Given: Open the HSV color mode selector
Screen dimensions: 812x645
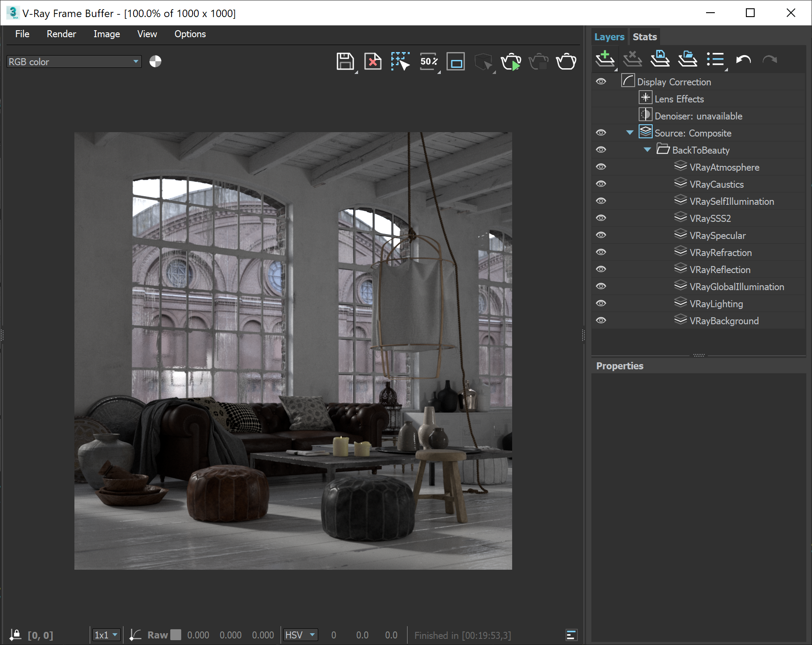Looking at the screenshot, I should 300,634.
